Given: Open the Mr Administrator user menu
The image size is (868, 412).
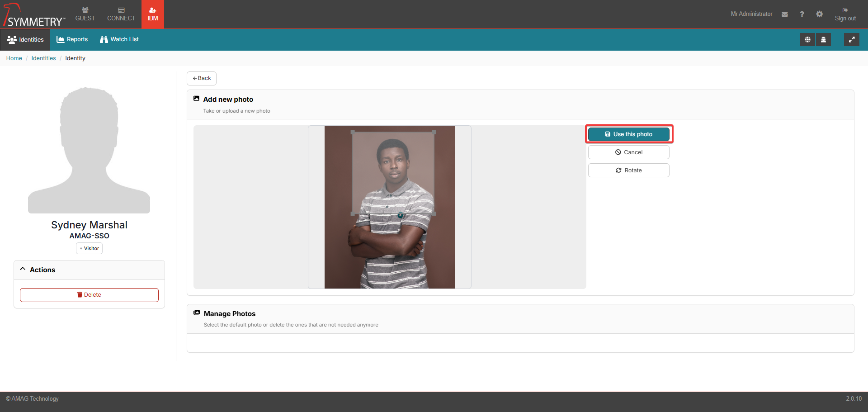Looking at the screenshot, I should [x=751, y=14].
